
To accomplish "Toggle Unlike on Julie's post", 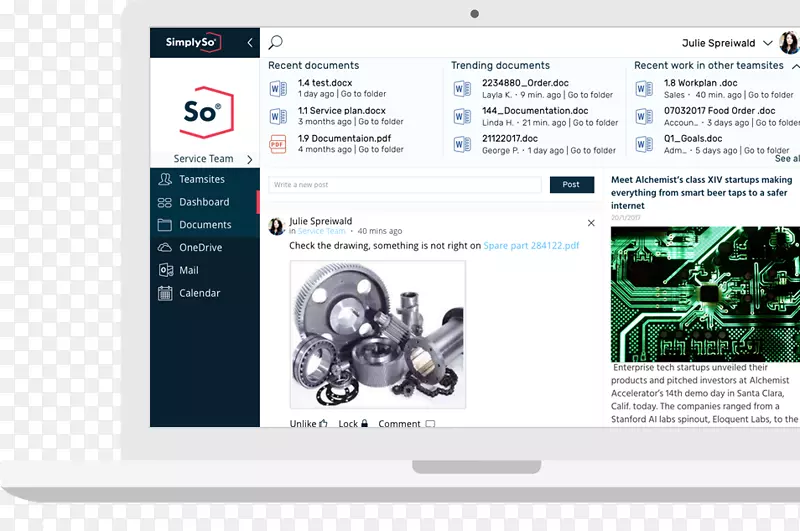I will point(308,424).
